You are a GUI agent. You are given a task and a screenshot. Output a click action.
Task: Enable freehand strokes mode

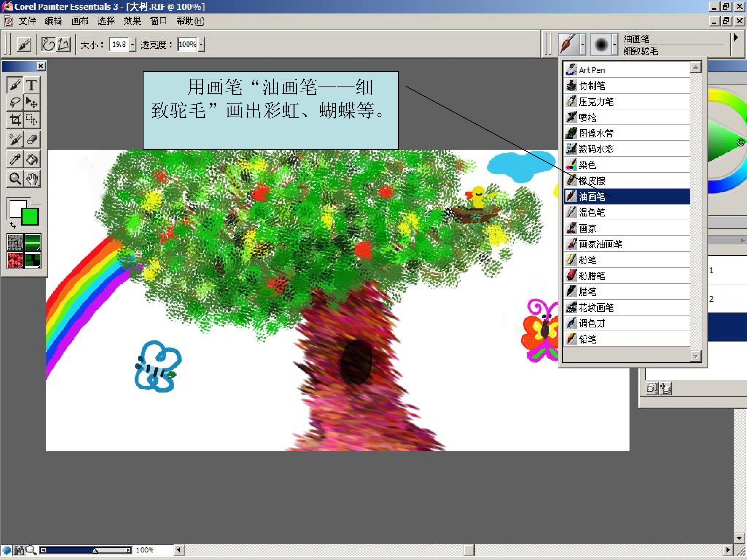(48, 44)
